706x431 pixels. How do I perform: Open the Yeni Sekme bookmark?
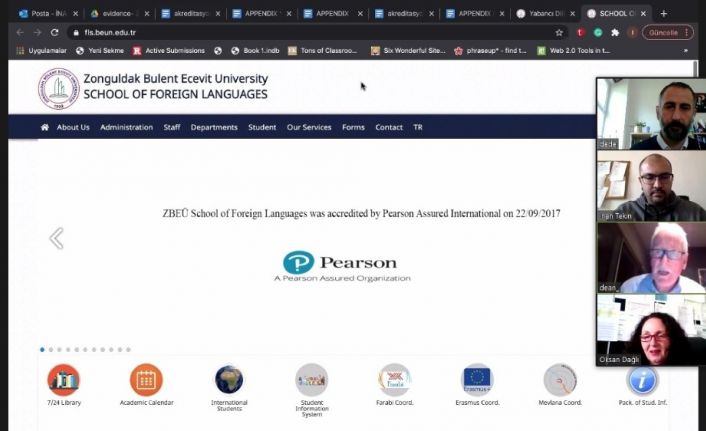[x=100, y=50]
